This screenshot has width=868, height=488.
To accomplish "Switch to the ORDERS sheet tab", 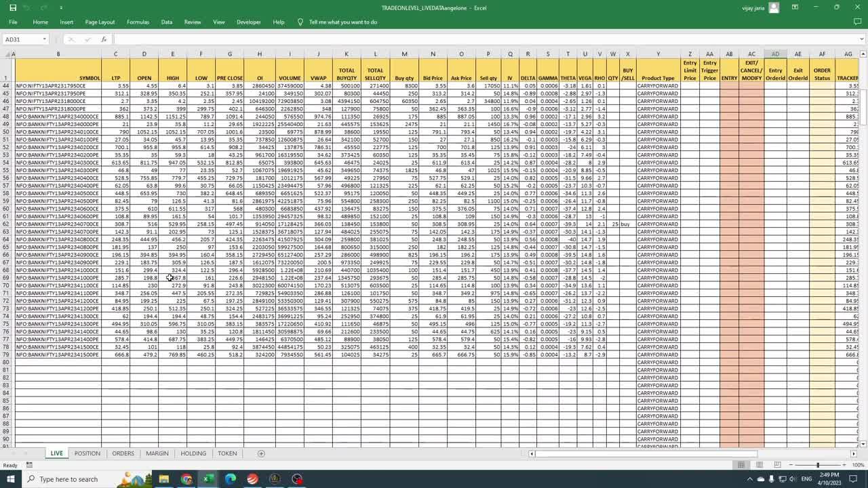I will 123,453.
